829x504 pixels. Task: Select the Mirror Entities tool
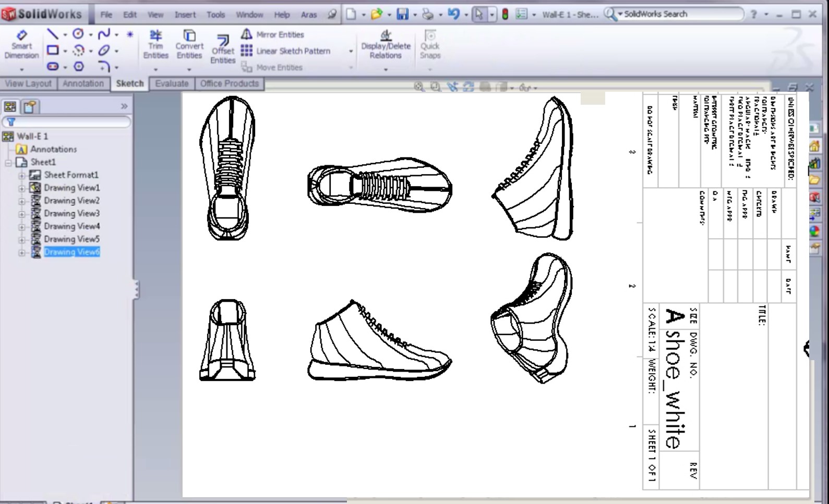pyautogui.click(x=273, y=34)
